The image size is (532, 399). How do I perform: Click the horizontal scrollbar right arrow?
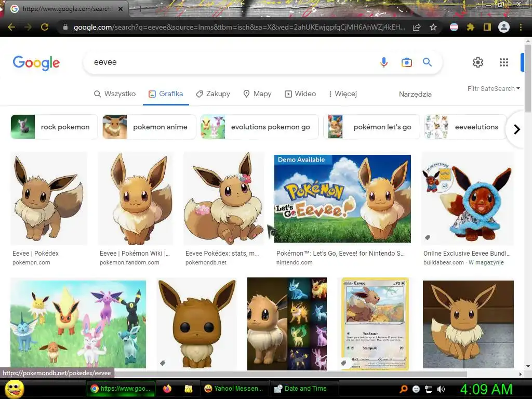click(x=521, y=374)
